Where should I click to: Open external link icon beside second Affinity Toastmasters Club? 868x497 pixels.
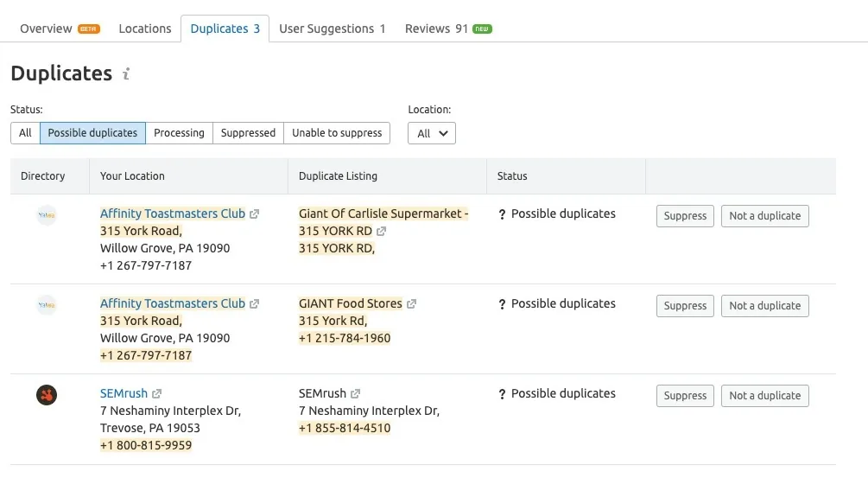point(254,303)
